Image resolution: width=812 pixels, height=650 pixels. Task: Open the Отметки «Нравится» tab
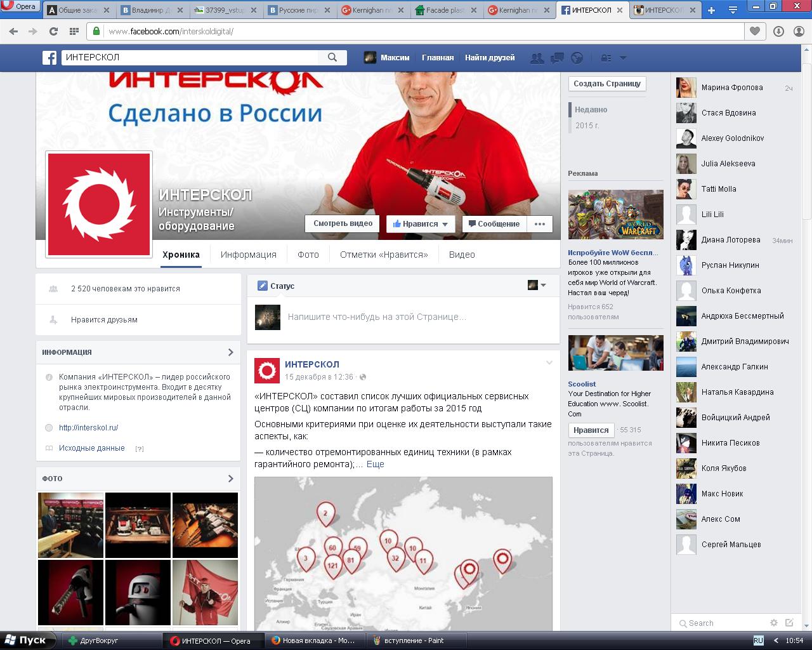384,255
